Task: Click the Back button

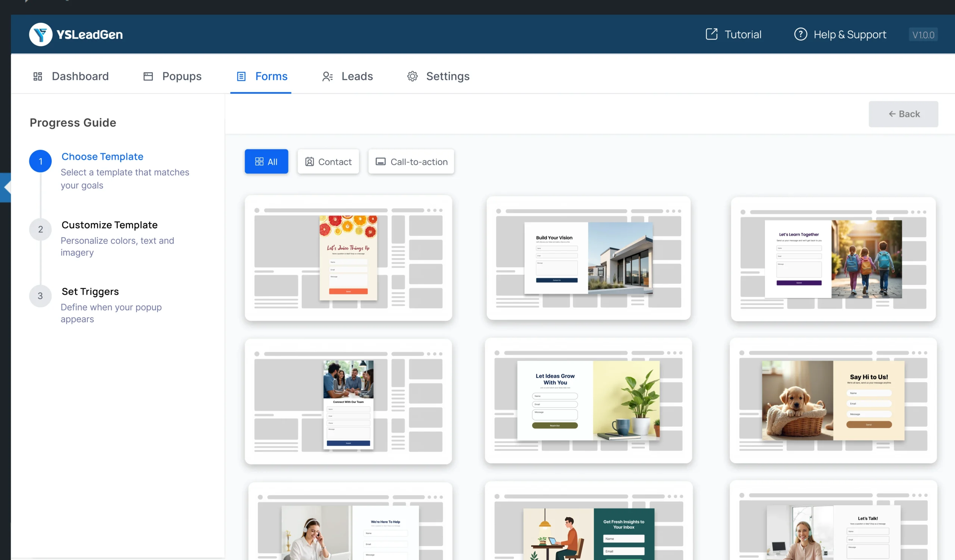Action: [904, 114]
